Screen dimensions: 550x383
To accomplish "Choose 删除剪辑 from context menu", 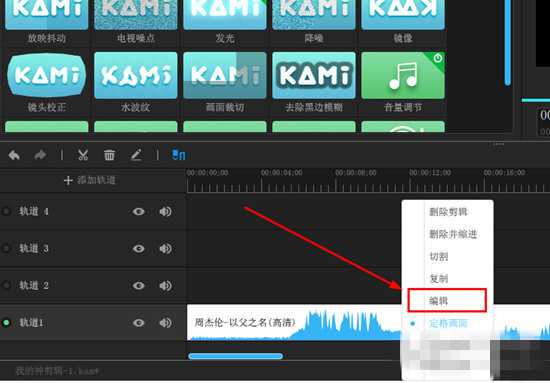I will pyautogui.click(x=448, y=212).
